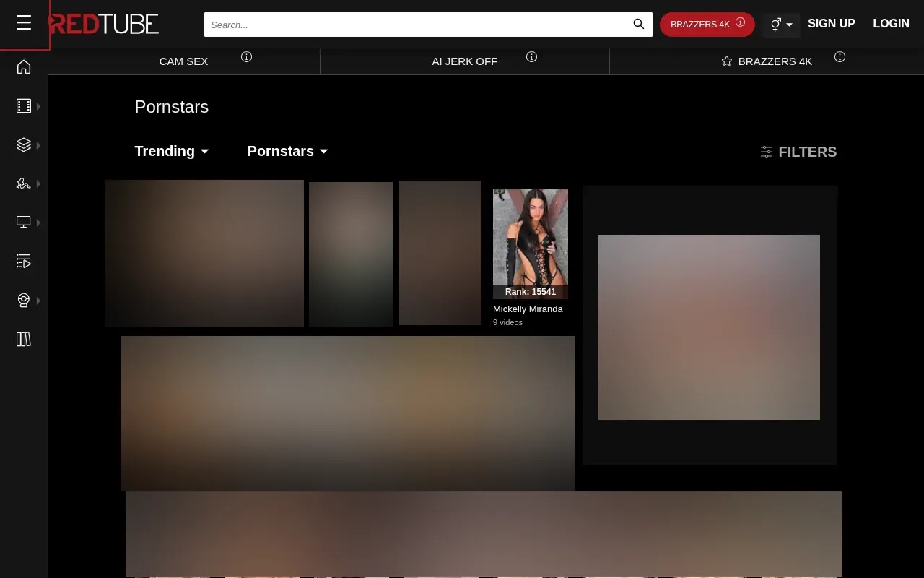Click info icon beside Brazzers 4K tab
Screen dimensions: 924x578
(x=840, y=57)
